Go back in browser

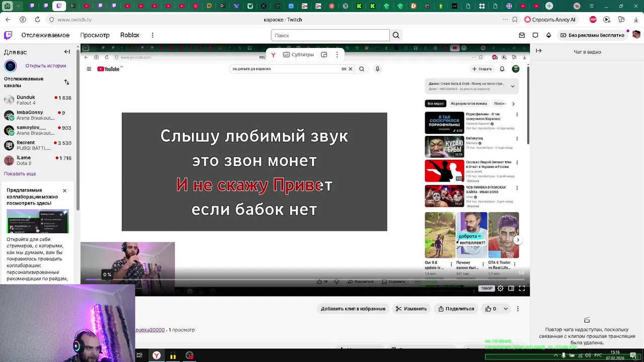point(8,20)
